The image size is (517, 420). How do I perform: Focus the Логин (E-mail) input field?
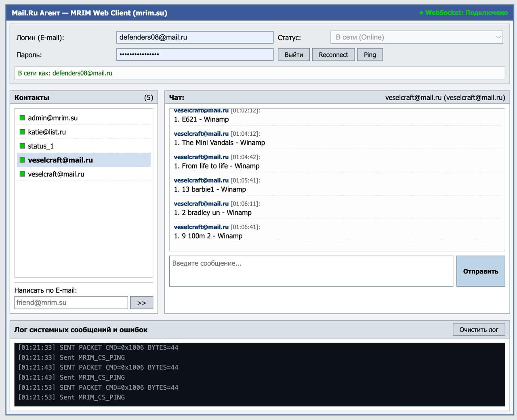click(x=195, y=37)
